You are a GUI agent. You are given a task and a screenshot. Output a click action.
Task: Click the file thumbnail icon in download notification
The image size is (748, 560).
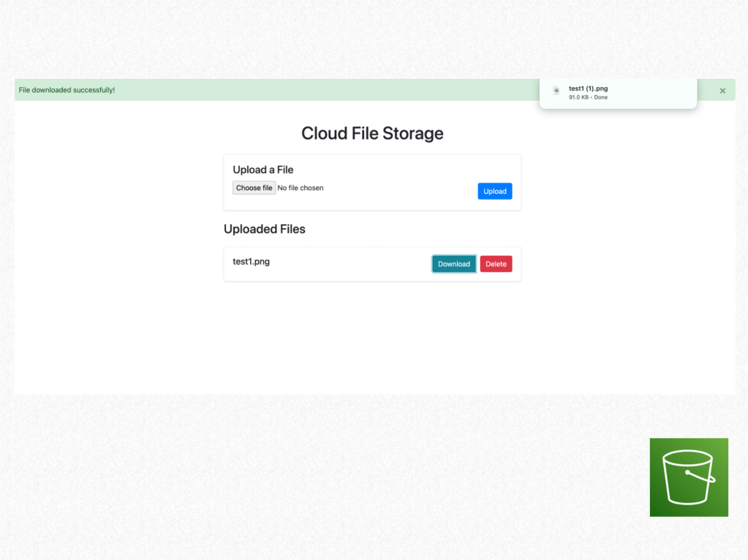click(556, 91)
